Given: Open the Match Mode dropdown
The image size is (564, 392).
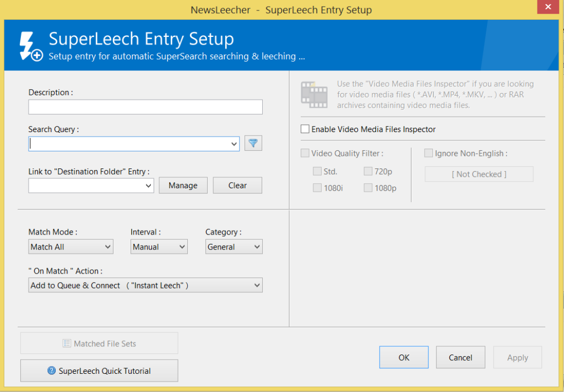Looking at the screenshot, I should point(71,247).
